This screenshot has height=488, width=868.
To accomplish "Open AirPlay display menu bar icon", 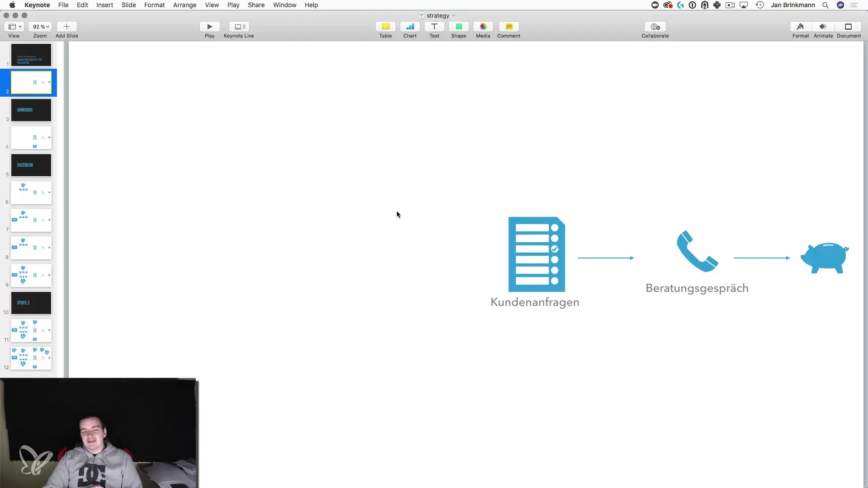I will 744,5.
